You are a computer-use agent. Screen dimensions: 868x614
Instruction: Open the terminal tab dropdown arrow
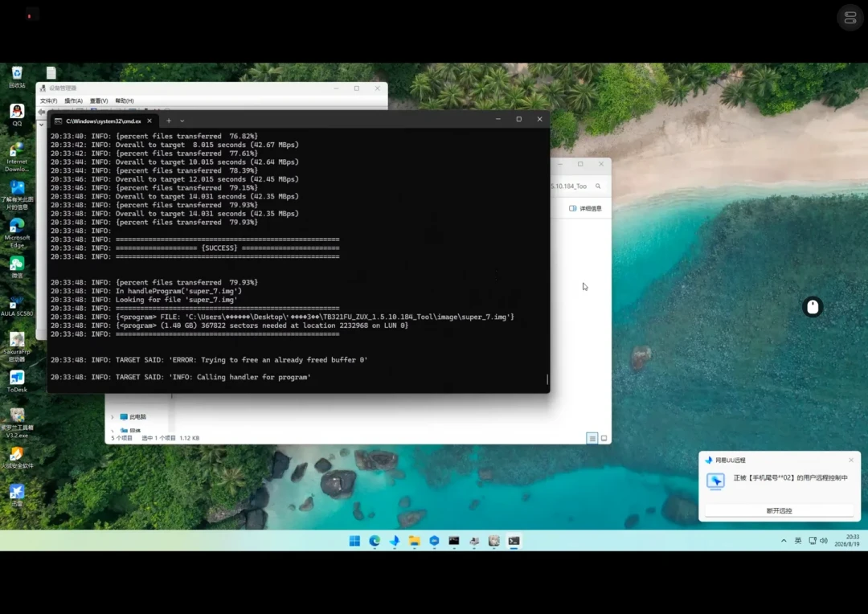pos(182,121)
